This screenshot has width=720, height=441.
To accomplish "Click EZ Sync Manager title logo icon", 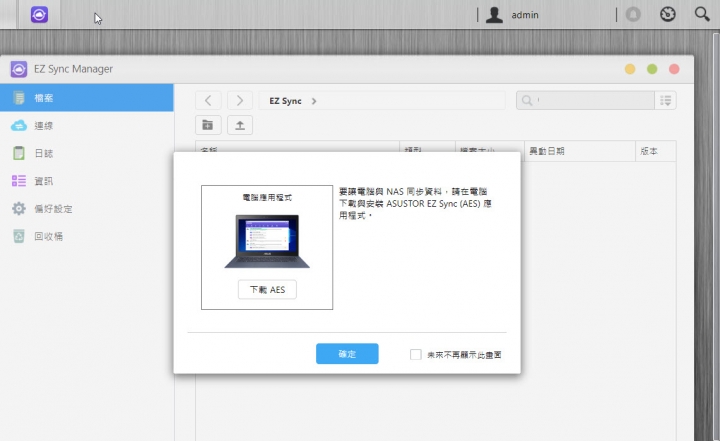I will point(19,69).
